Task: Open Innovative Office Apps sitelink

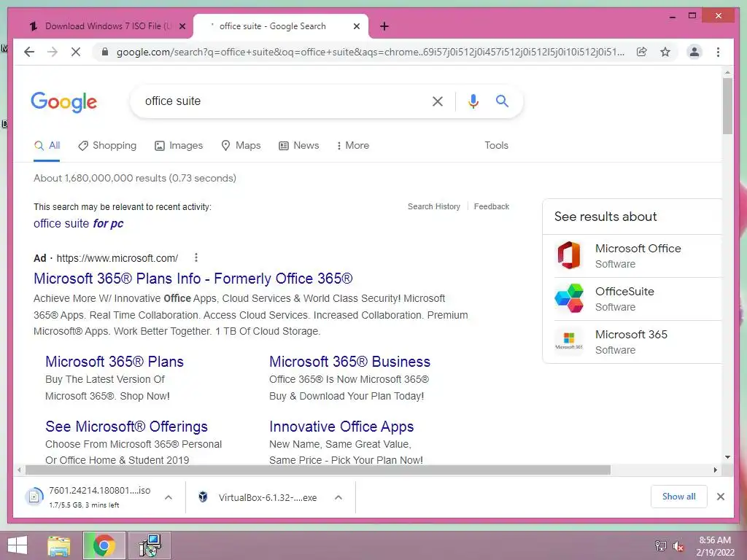Action: tap(341, 426)
